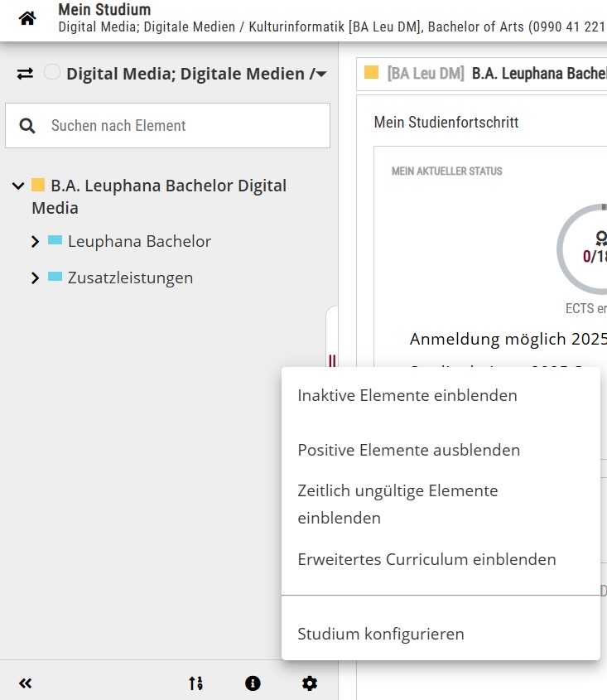Open 'Studium konfigurieren'
607x700 pixels.
(380, 634)
